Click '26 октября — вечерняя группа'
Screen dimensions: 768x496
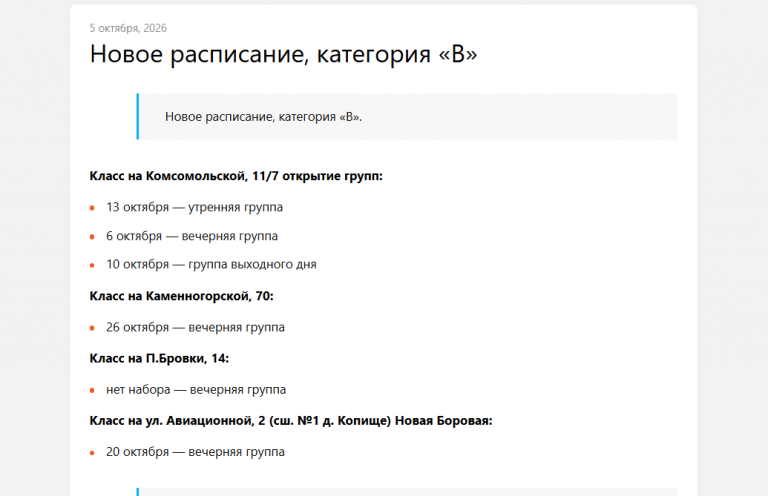[x=195, y=327]
